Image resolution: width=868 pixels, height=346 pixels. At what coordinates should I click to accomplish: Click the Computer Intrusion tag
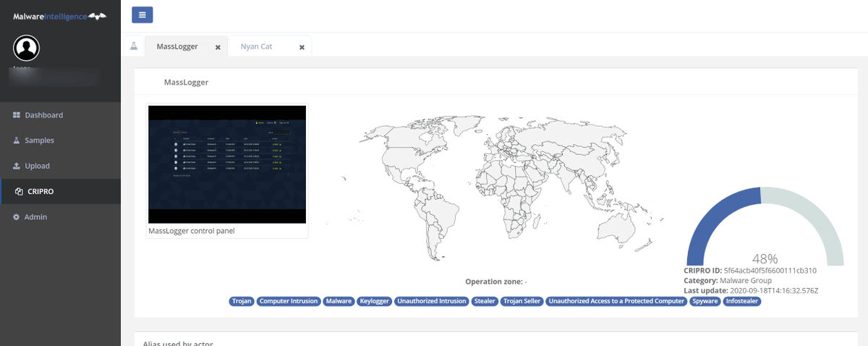(x=289, y=301)
